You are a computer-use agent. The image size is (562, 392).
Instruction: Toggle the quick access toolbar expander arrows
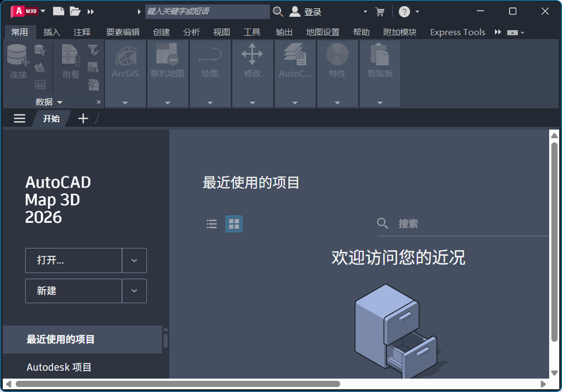click(90, 11)
